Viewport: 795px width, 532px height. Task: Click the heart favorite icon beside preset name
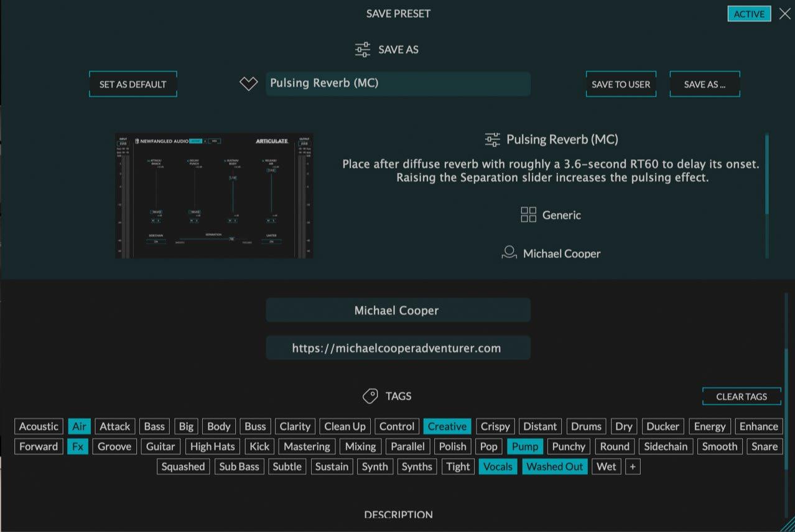click(249, 84)
